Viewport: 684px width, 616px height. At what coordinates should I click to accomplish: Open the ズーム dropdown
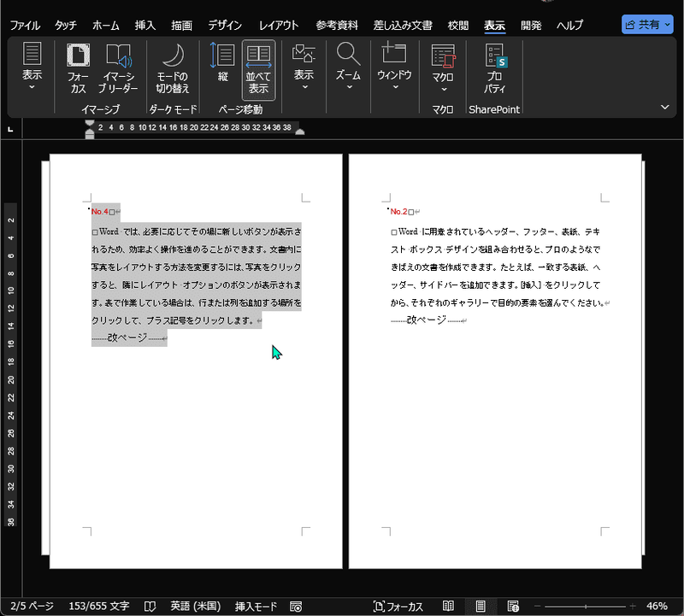348,67
